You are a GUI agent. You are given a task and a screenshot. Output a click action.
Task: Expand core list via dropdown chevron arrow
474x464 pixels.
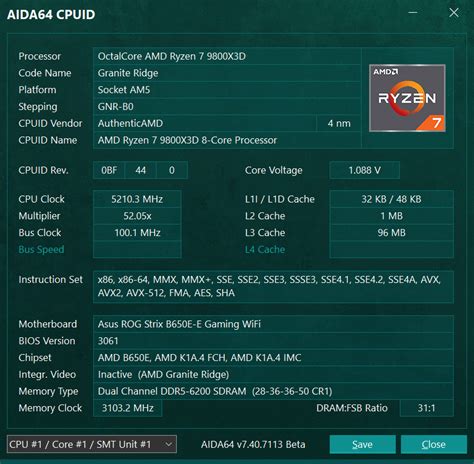169,444
